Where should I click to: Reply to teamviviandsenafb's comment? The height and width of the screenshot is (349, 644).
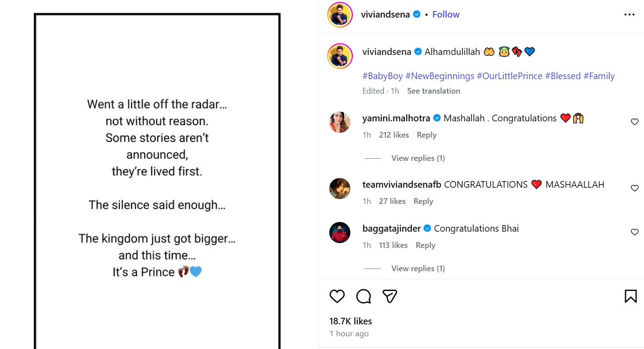tap(423, 201)
